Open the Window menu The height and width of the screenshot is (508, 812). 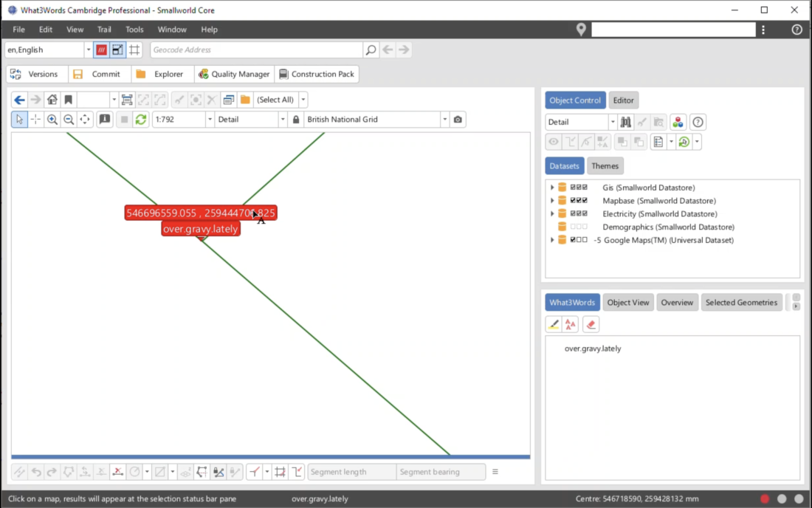pyautogui.click(x=172, y=30)
